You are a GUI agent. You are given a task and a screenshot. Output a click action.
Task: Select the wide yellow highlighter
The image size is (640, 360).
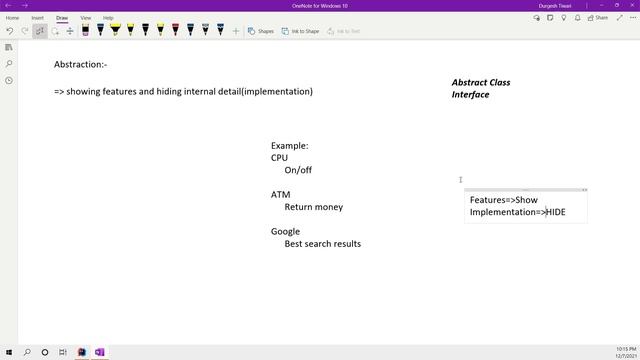[x=116, y=30]
